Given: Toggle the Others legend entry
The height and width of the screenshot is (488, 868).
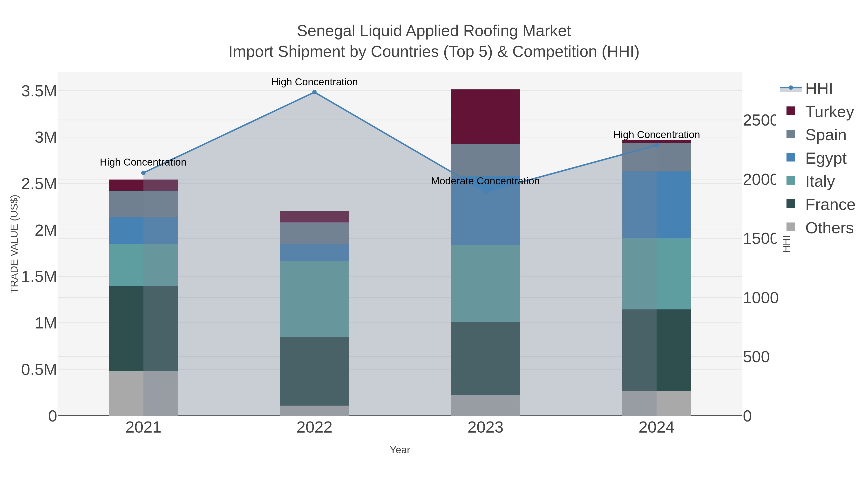Looking at the screenshot, I should tap(820, 228).
